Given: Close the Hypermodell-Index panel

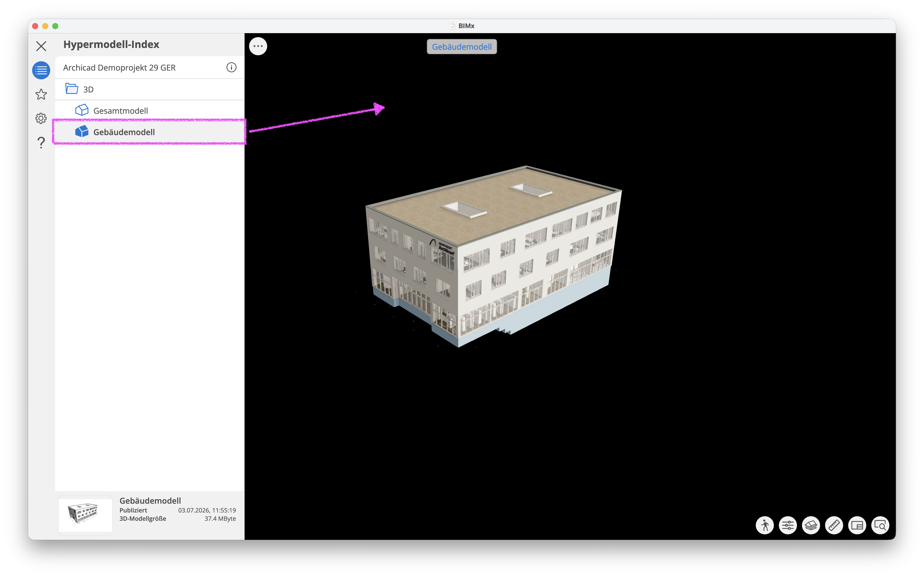Looking at the screenshot, I should pos(41,46).
